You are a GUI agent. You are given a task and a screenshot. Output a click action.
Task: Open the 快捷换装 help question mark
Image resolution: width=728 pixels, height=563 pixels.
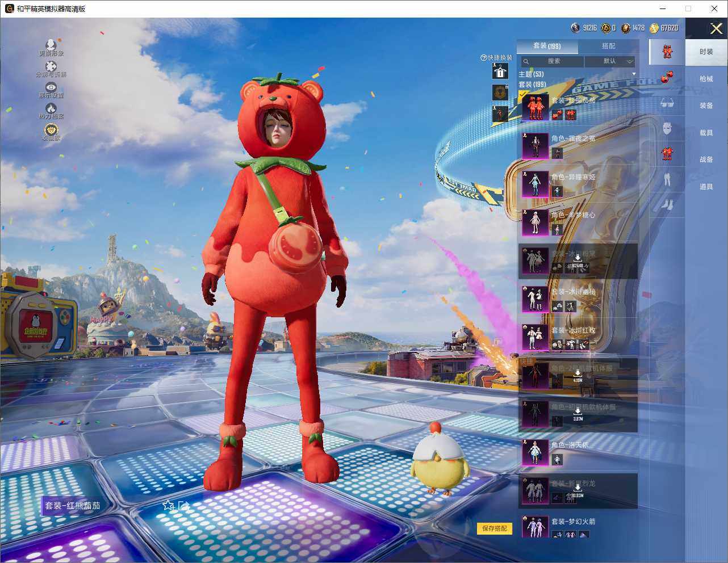click(x=484, y=58)
